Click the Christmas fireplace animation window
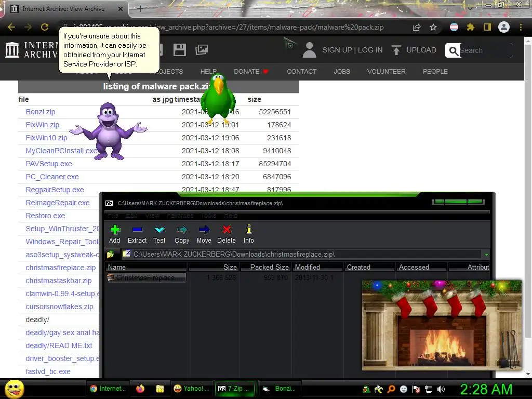Viewport: 532px width, 399px height. 442,325
